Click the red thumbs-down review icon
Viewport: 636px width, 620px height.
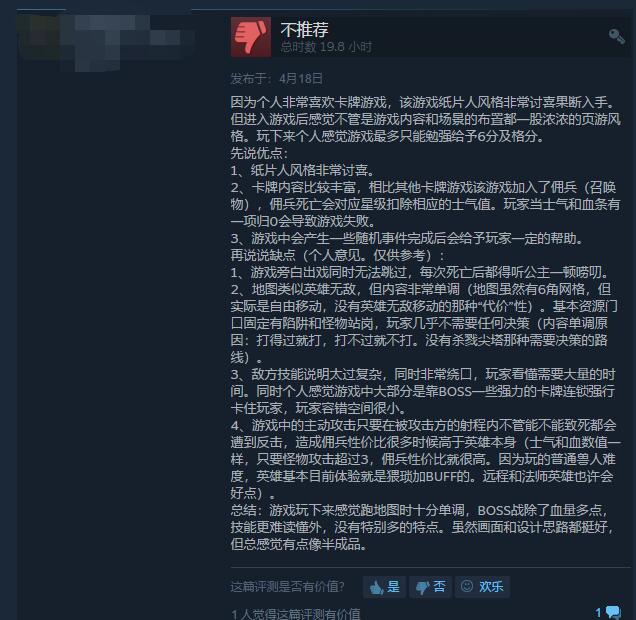tap(251, 37)
